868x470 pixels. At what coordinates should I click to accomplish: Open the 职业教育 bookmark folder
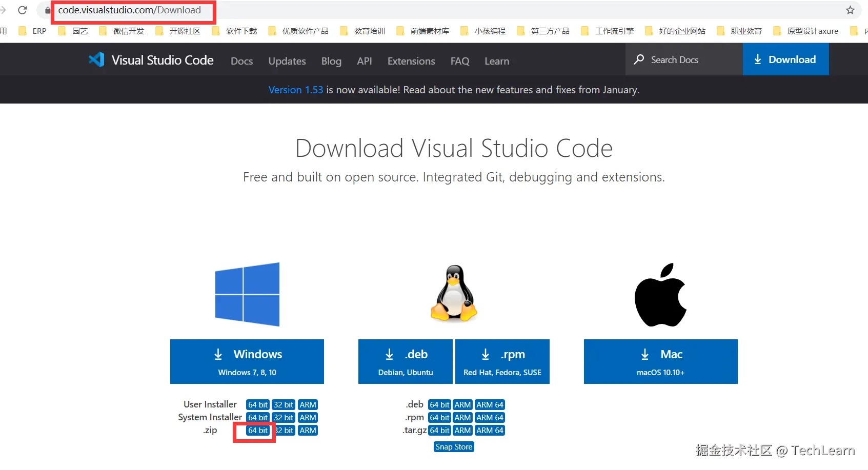tap(739, 31)
